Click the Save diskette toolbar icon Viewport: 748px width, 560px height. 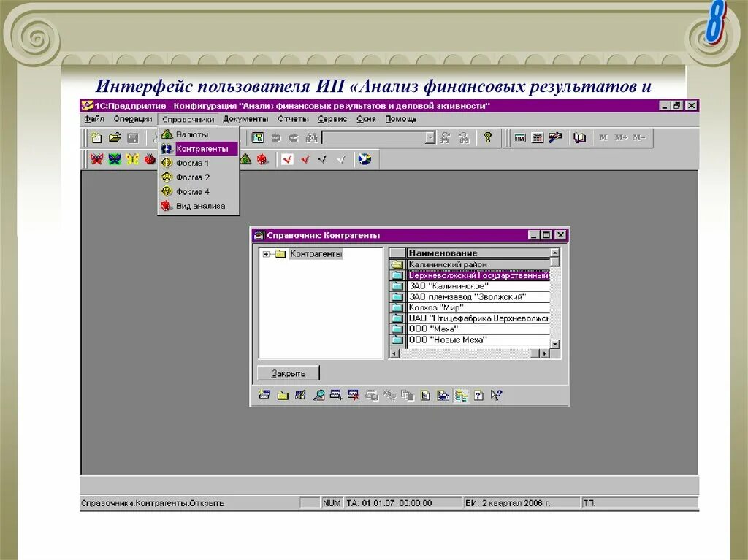tap(133, 138)
